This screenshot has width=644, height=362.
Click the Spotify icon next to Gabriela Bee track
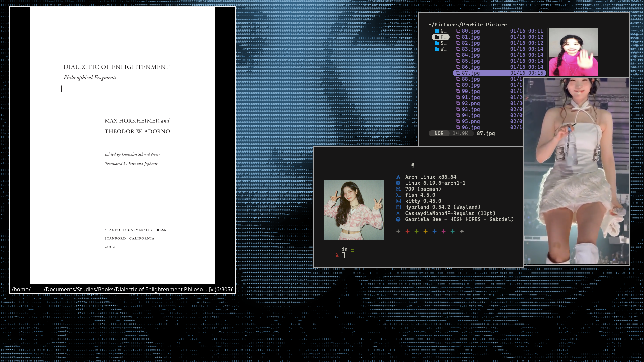click(x=398, y=219)
